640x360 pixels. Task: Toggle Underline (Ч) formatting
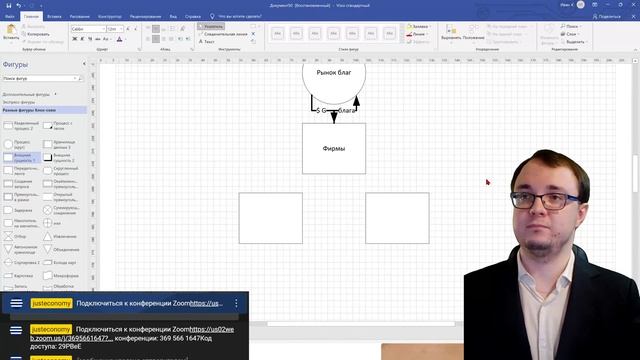(90, 39)
